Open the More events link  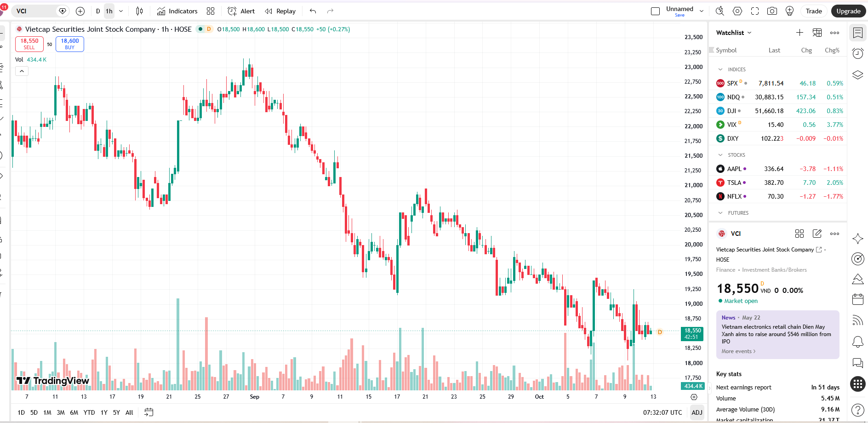738,351
